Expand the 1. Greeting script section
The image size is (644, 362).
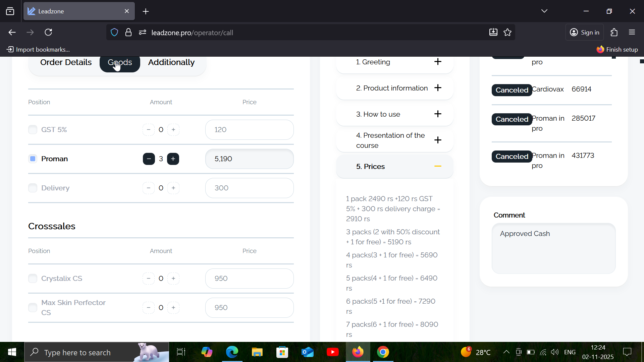point(438,62)
